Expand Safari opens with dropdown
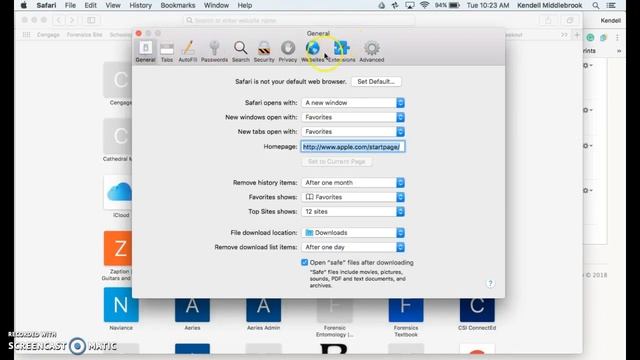 click(x=353, y=103)
